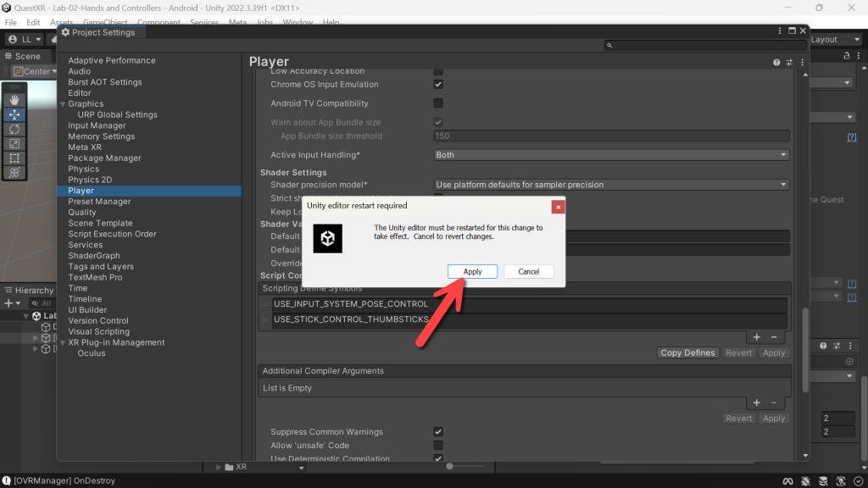The width and height of the screenshot is (868, 488).
Task: Collapse XR Plug-in Management category
Action: coord(63,343)
